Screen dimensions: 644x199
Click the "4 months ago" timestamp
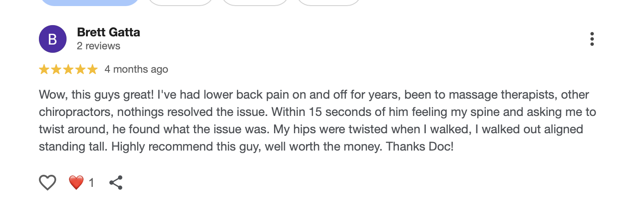[x=136, y=69]
